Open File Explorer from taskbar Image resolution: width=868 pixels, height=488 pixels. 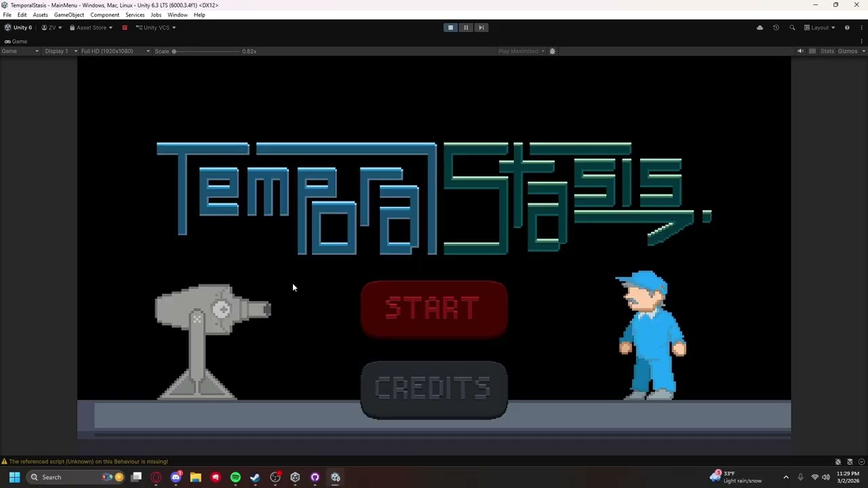pyautogui.click(x=195, y=477)
